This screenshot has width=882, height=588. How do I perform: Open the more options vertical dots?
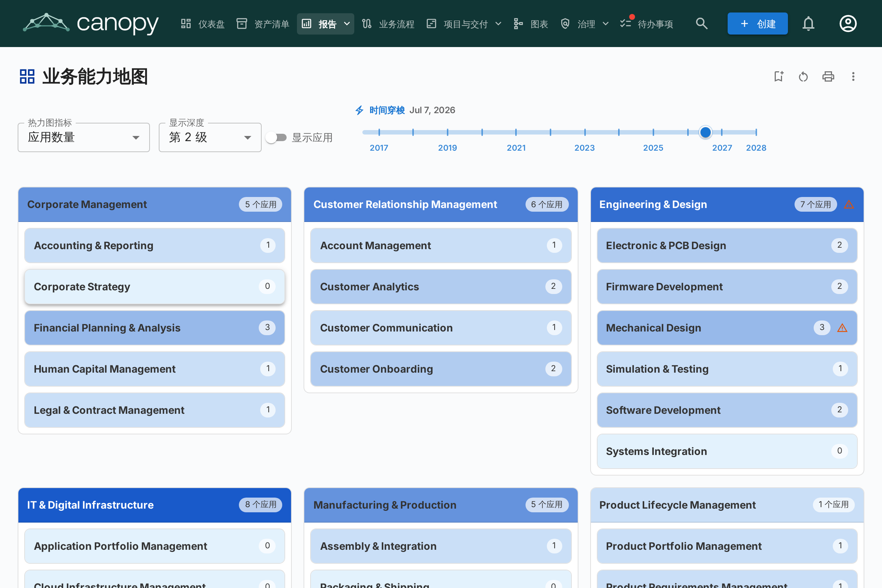853,76
